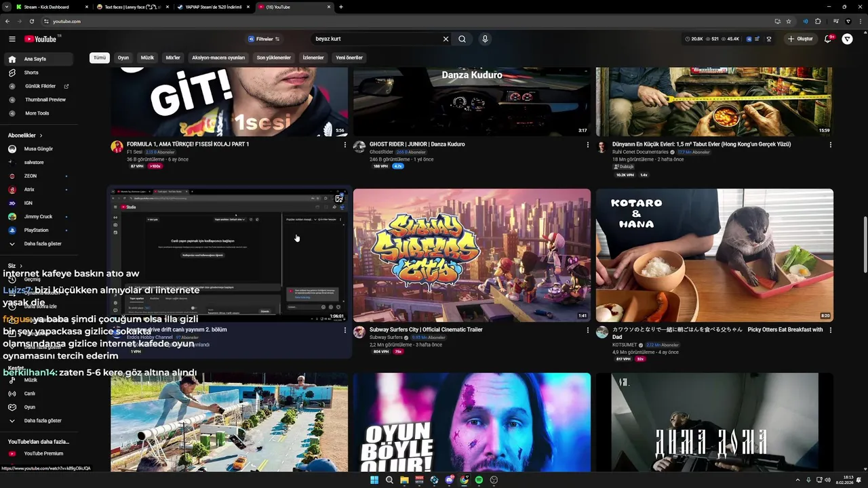The height and width of the screenshot is (488, 868).
Task: Click the search magnifier button
Action: [x=462, y=39]
